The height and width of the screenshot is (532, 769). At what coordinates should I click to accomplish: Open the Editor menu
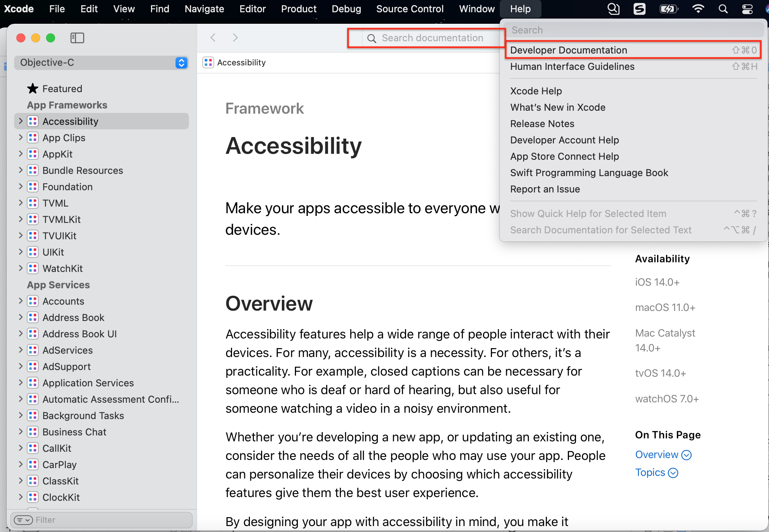point(252,9)
